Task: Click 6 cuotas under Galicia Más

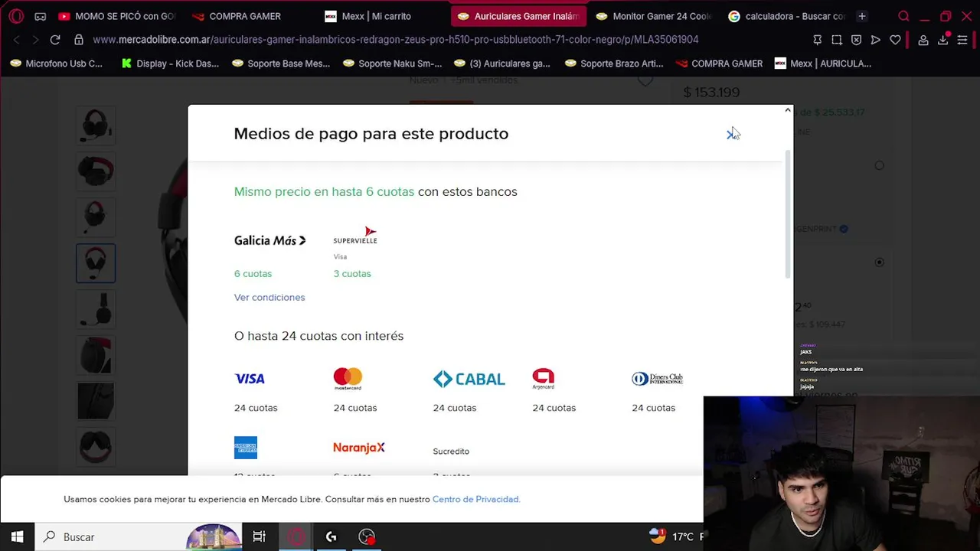Action: point(253,273)
